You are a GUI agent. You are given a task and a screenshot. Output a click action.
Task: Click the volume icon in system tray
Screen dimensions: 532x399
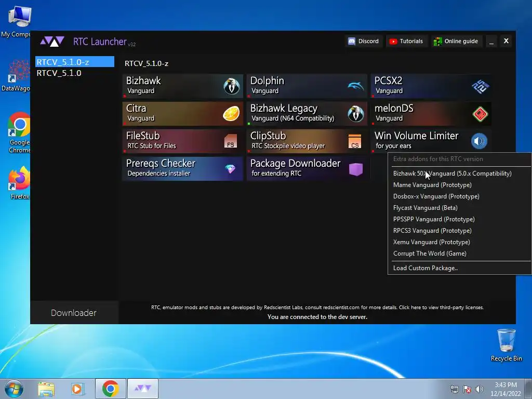coord(480,389)
